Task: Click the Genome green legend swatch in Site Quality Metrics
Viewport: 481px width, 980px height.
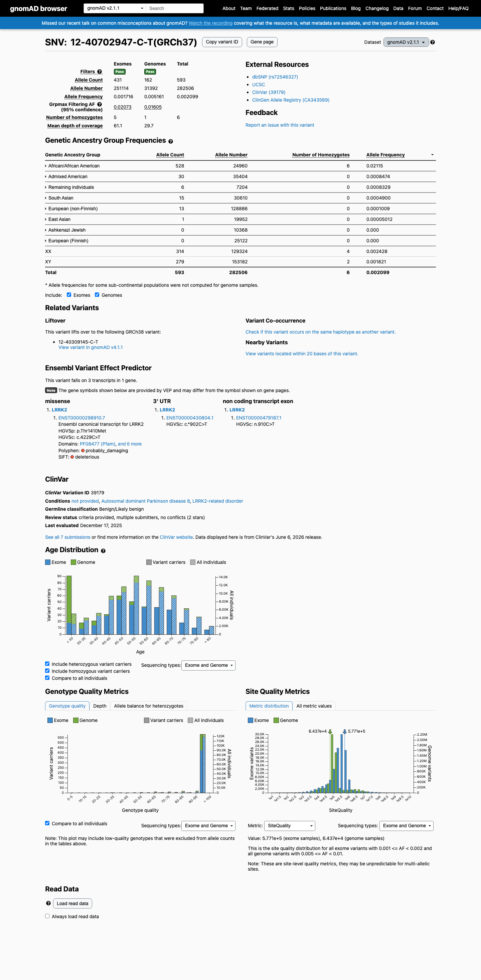Action: [277, 720]
